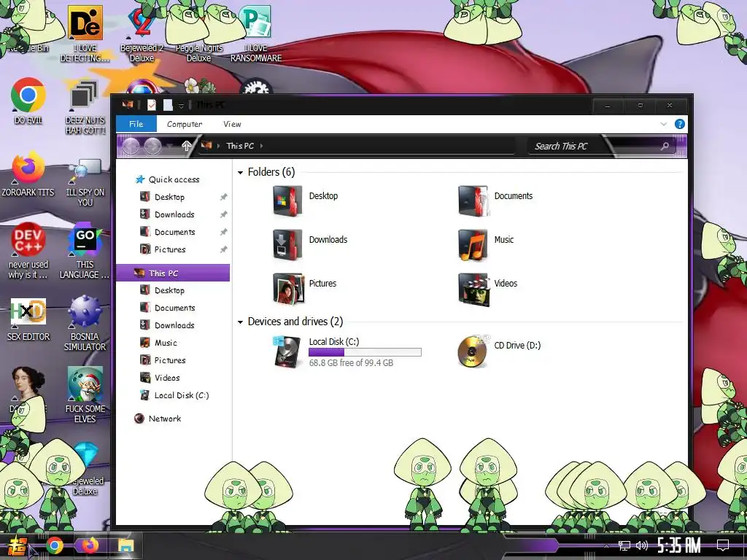Select FUCK SOME ELVES desktop shortcut
This screenshot has height=560, width=747.
coord(85,394)
